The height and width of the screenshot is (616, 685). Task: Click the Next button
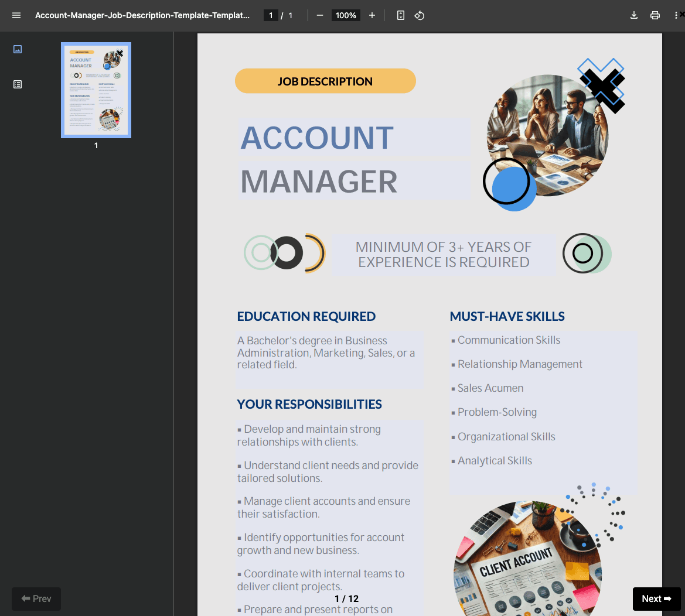[656, 598]
